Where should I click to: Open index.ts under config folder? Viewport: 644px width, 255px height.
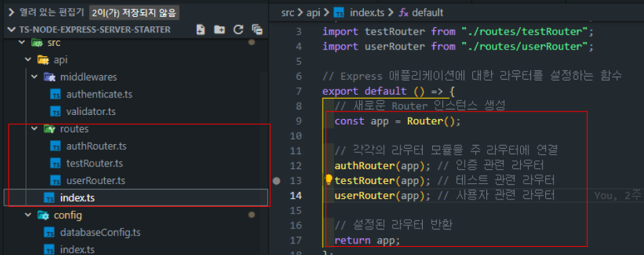tap(77, 250)
